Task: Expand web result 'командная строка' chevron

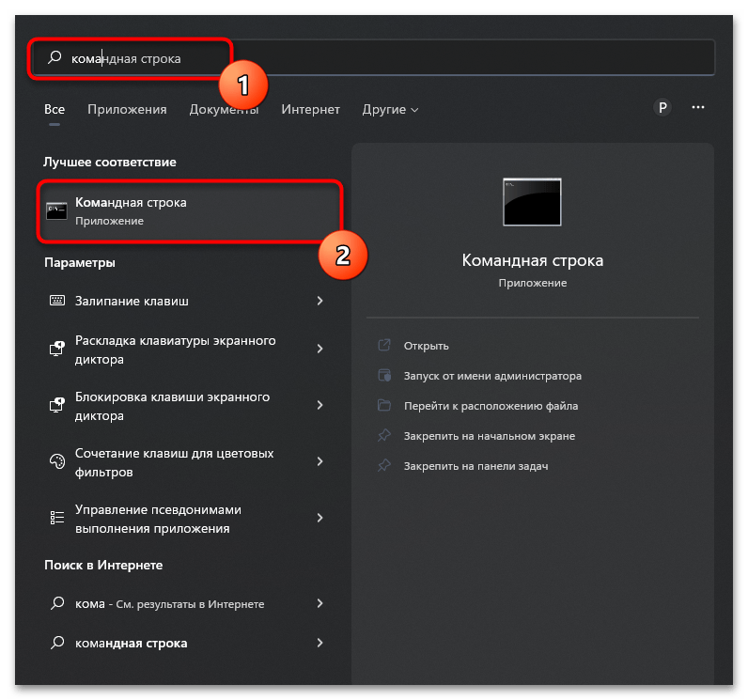Action: (x=320, y=643)
